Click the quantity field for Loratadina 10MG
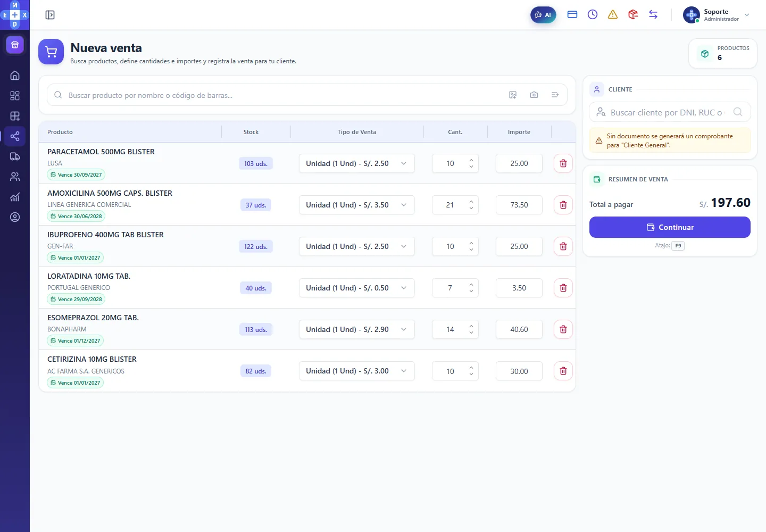This screenshot has height=532, width=766. pyautogui.click(x=455, y=288)
